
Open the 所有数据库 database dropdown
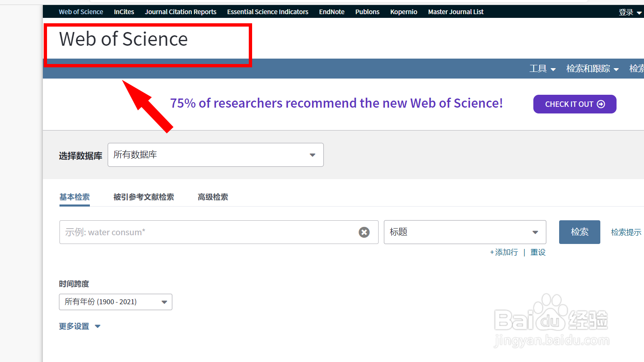(x=215, y=155)
